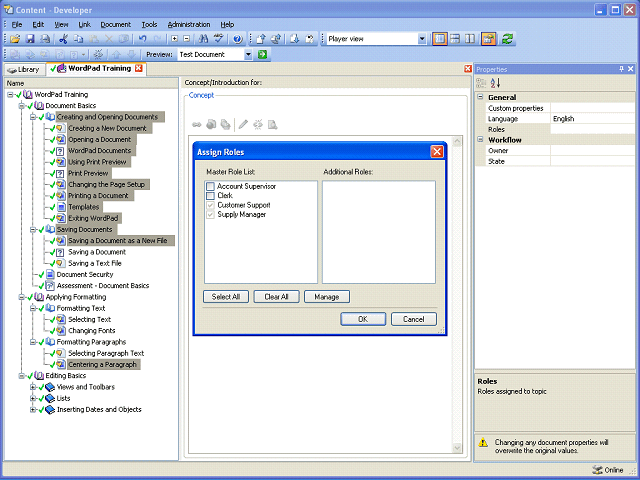Click the Check In All icon
The height and width of the screenshot is (480, 640).
click(x=276, y=39)
